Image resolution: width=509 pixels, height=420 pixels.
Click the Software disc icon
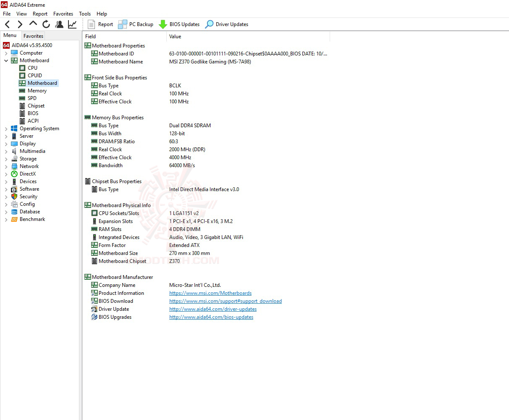pos(14,189)
